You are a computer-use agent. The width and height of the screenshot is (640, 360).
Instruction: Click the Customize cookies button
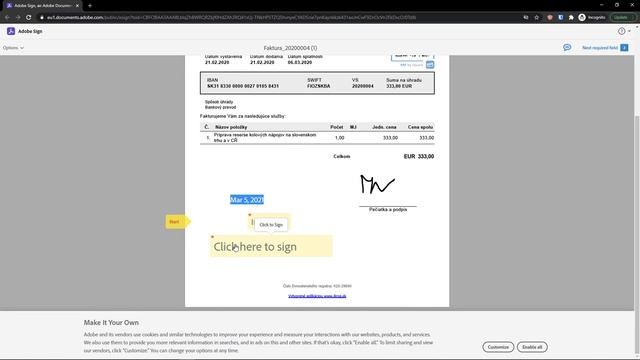click(x=498, y=347)
